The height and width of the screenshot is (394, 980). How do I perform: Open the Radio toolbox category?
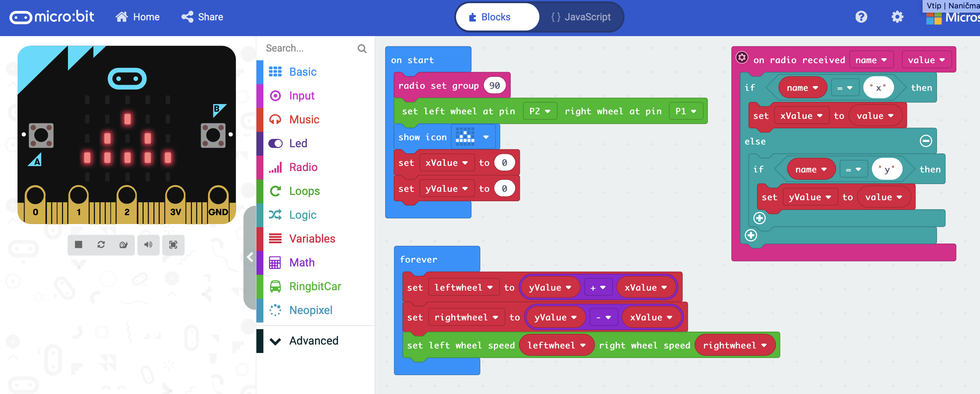(x=303, y=167)
